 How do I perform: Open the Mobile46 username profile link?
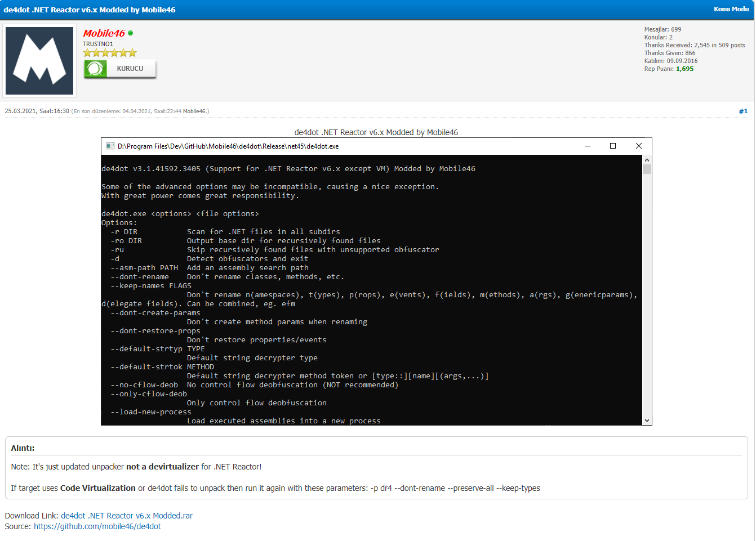click(x=104, y=33)
